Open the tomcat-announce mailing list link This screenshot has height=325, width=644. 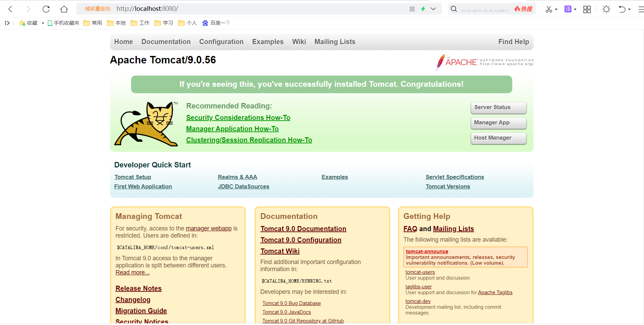(427, 251)
